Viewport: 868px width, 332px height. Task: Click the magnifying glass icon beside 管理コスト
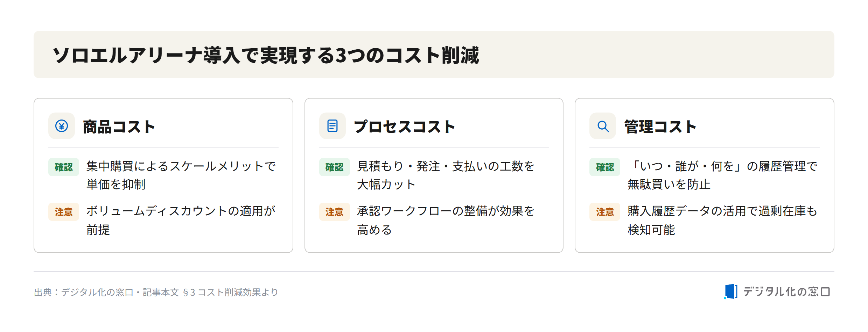(603, 126)
